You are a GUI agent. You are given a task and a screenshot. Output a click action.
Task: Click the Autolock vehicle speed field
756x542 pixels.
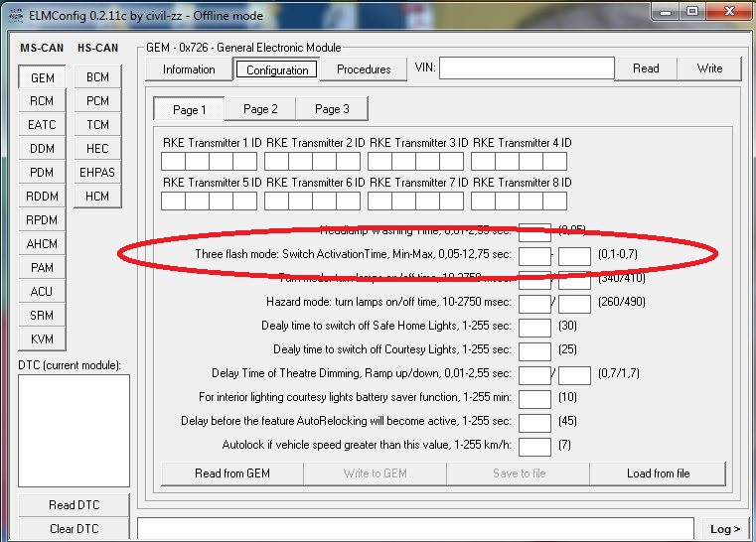(534, 446)
